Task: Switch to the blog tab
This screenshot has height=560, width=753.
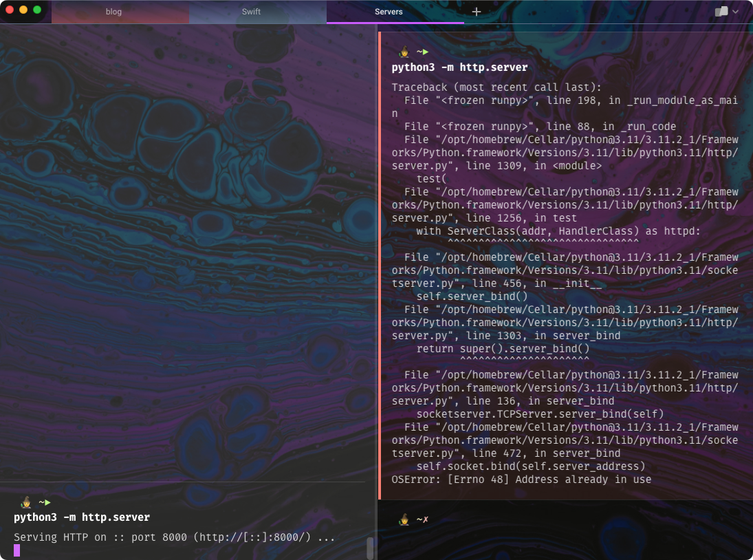Action: [x=113, y=12]
